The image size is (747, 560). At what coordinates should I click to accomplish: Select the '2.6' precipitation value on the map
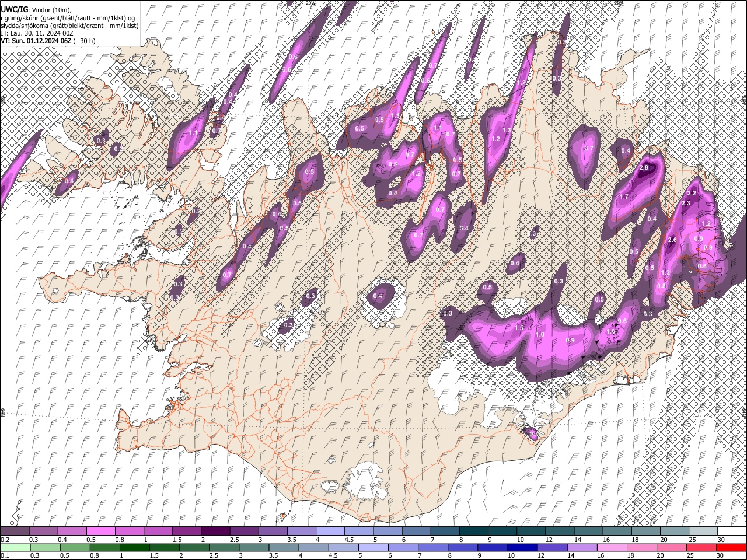click(x=672, y=240)
